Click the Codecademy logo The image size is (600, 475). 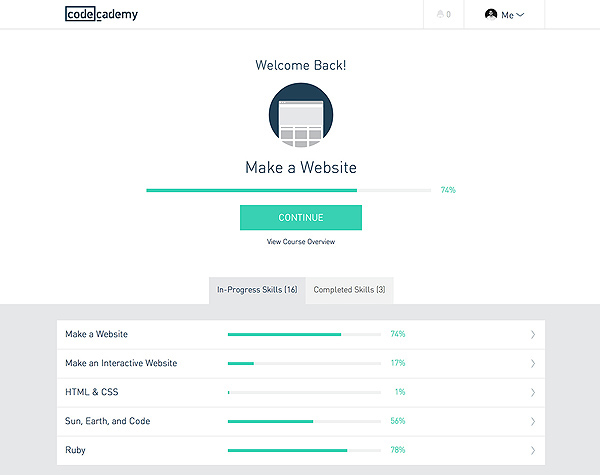101,14
